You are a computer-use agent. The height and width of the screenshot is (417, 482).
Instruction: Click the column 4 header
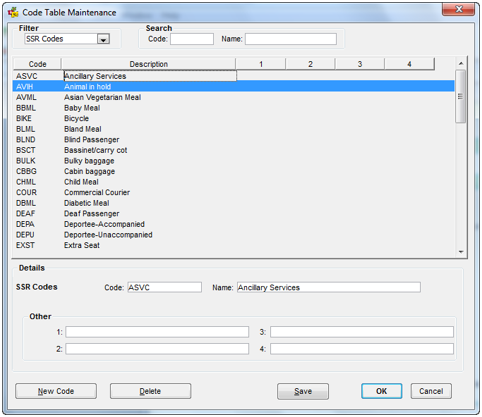[409, 64]
